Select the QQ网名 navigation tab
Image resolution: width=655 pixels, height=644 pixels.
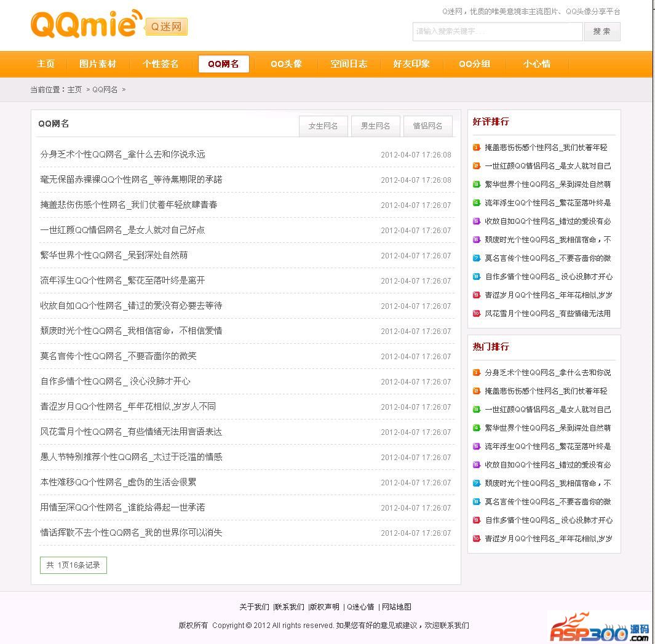pos(223,64)
